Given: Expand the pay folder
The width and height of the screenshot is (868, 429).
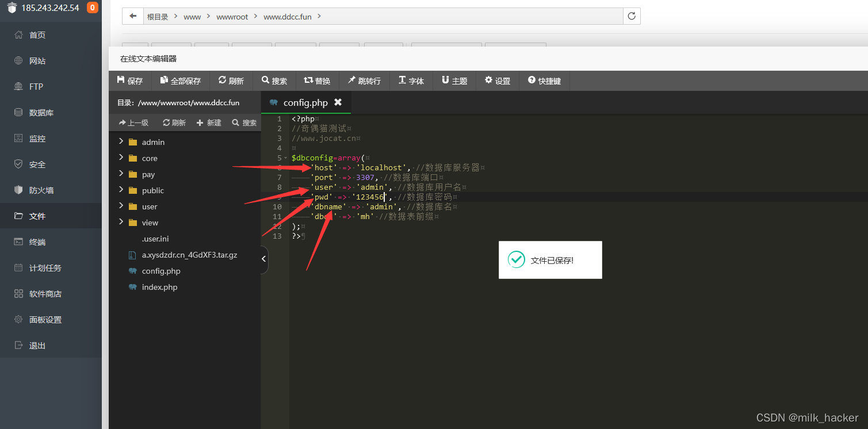Looking at the screenshot, I should (121, 174).
